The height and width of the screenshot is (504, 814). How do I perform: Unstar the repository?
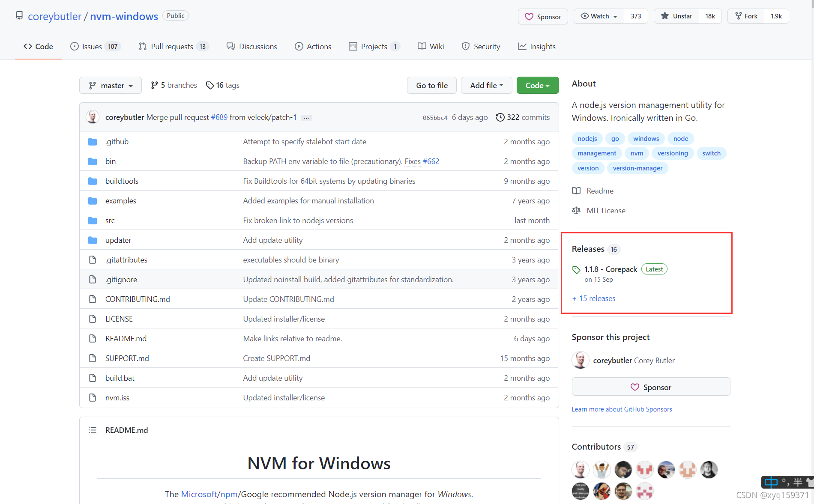coord(676,16)
